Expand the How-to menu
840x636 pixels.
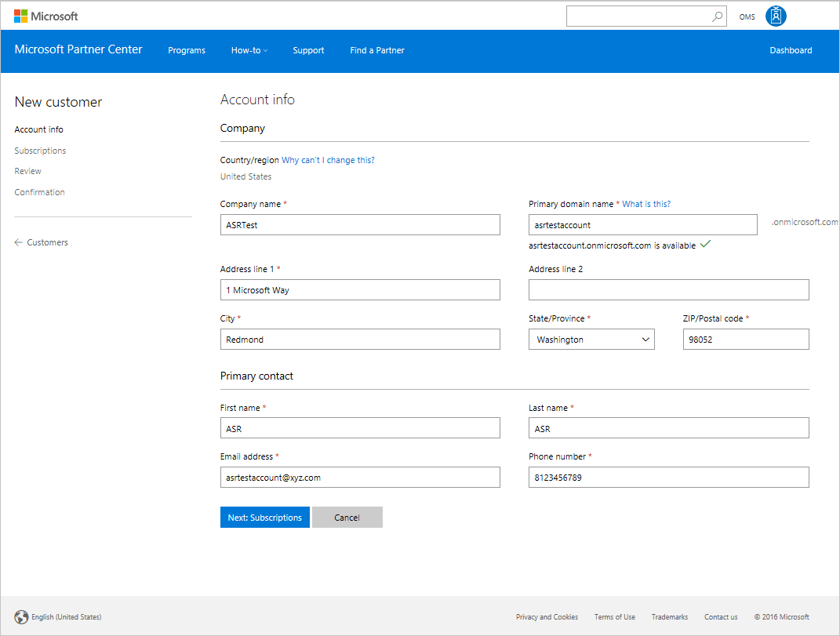[x=249, y=50]
